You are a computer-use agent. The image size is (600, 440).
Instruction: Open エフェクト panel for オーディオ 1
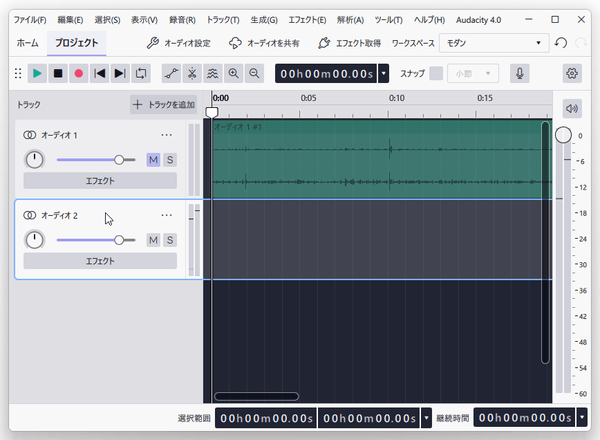click(100, 181)
